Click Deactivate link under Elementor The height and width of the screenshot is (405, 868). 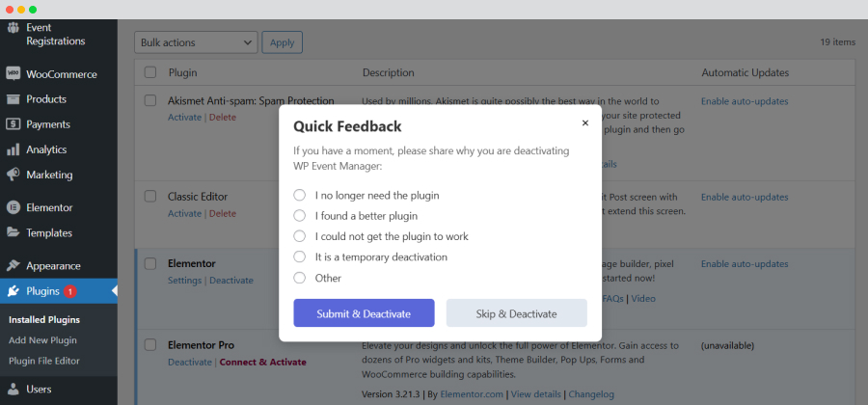tap(231, 281)
